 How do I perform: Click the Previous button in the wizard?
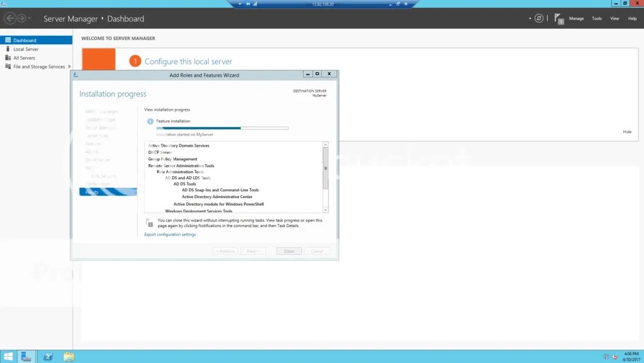coord(225,251)
